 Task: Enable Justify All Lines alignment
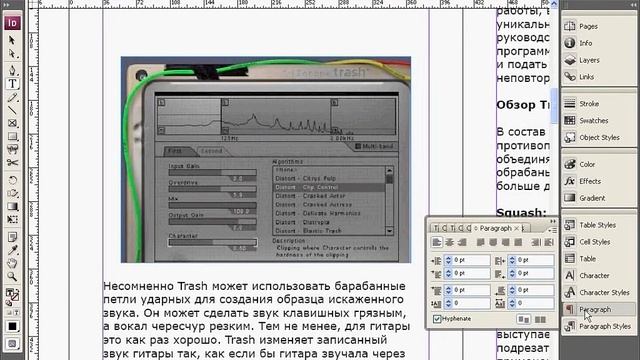pos(518,242)
